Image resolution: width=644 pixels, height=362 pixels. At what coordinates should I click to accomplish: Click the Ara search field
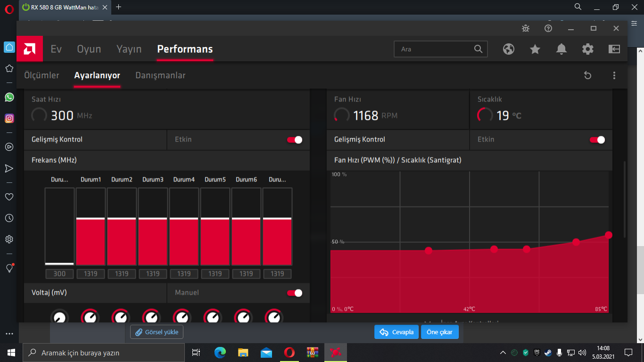coord(440,49)
